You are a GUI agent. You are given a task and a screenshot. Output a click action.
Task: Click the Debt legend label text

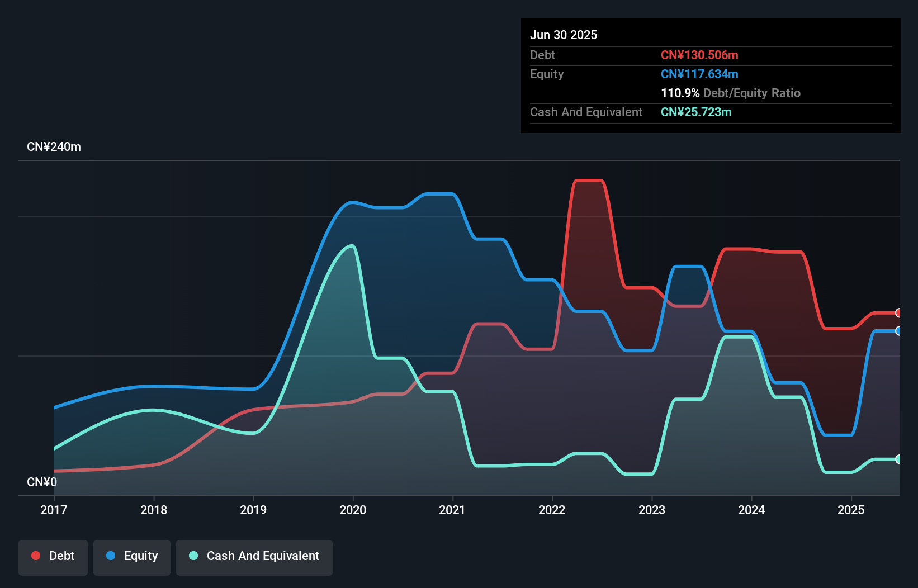pyautogui.click(x=61, y=556)
